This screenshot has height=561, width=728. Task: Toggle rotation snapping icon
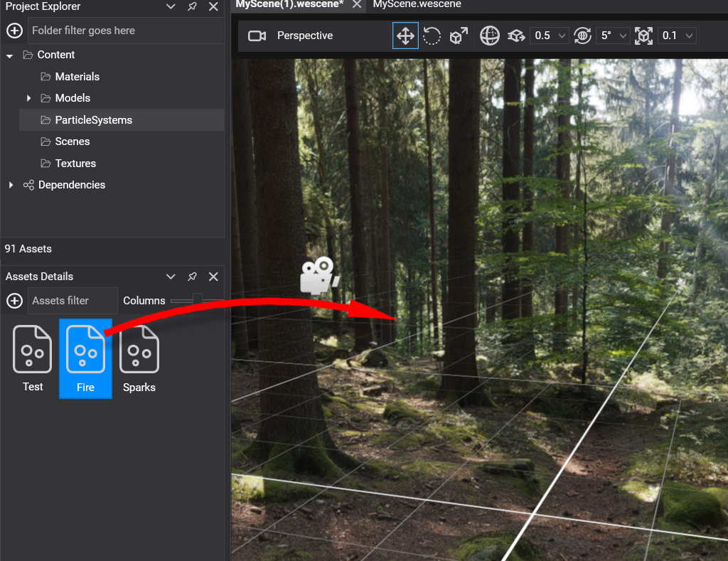click(x=582, y=36)
